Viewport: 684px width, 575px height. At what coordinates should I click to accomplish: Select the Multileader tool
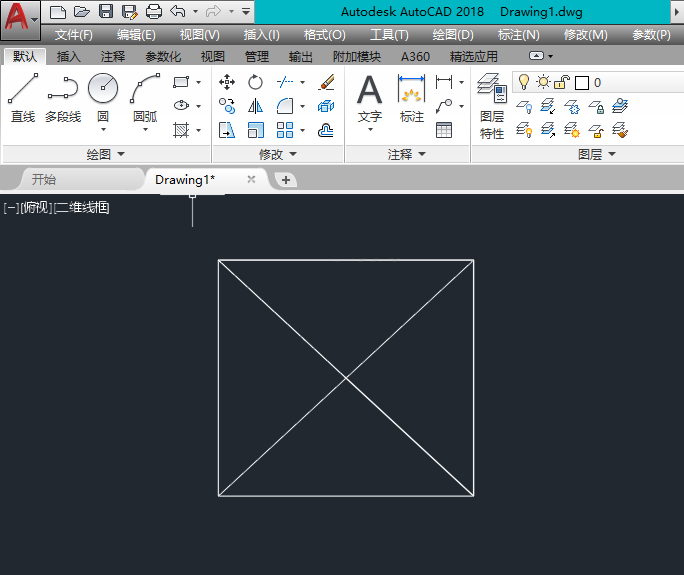(444, 106)
